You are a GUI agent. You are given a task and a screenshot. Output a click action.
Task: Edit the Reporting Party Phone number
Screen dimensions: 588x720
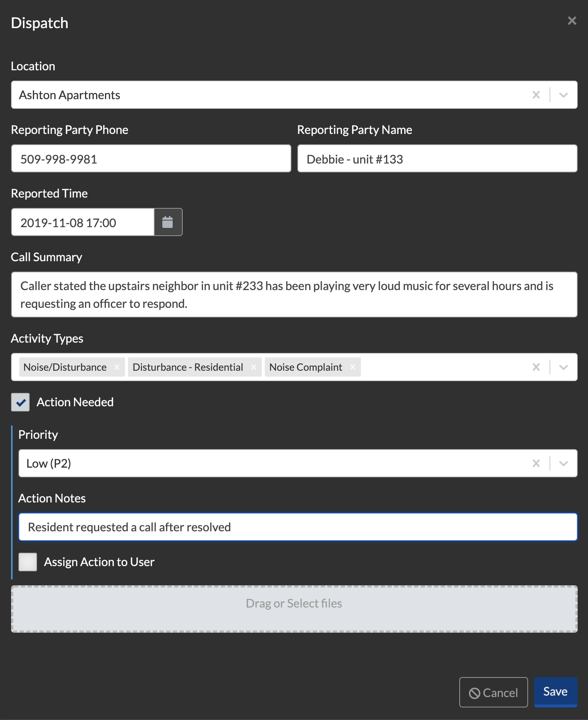click(151, 159)
